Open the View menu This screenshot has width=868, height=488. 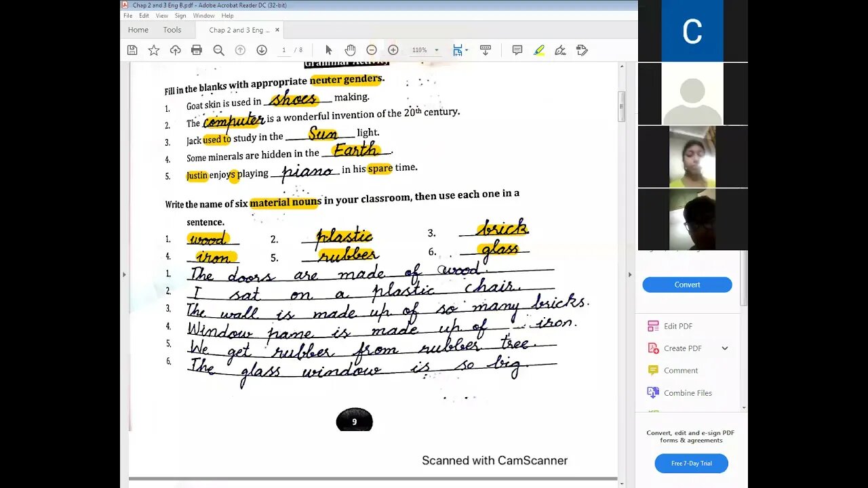[x=162, y=16]
